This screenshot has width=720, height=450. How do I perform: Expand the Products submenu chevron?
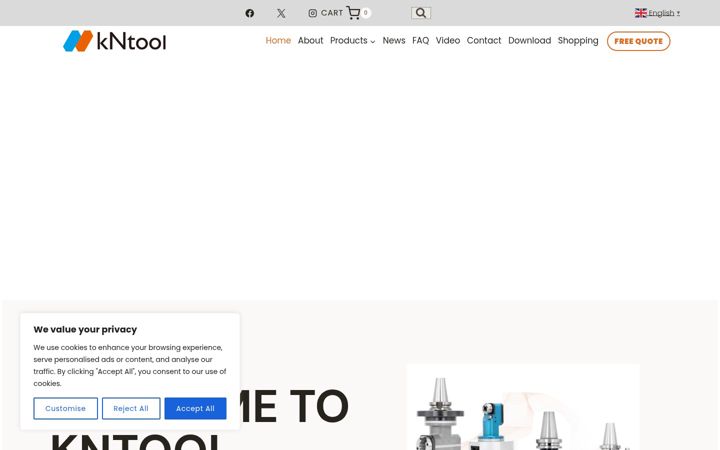pos(373,41)
